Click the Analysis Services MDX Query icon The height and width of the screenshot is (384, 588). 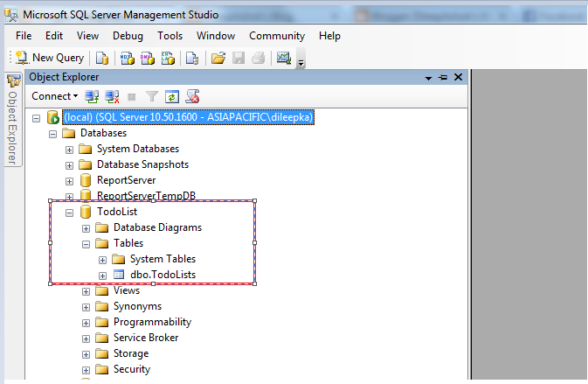(x=128, y=59)
